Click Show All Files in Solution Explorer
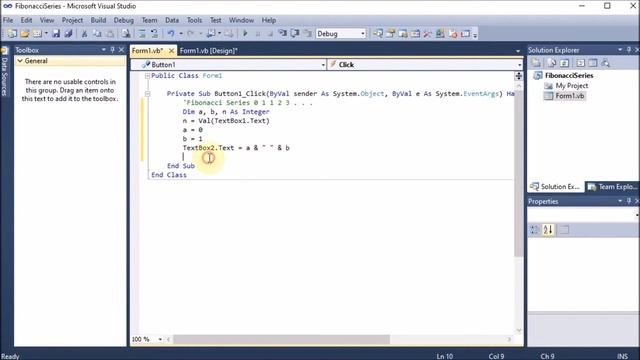The image size is (640, 360). tap(551, 63)
